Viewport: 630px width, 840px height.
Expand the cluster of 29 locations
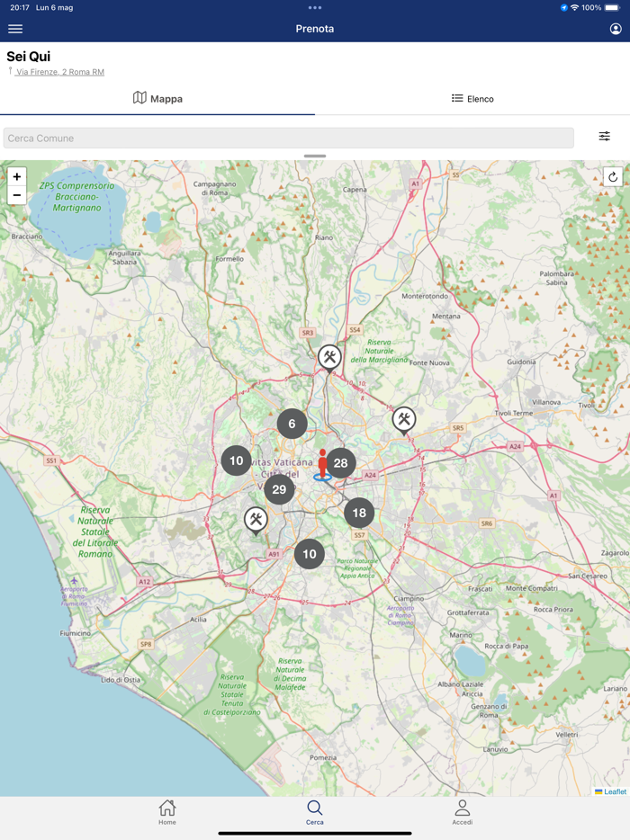click(x=279, y=489)
